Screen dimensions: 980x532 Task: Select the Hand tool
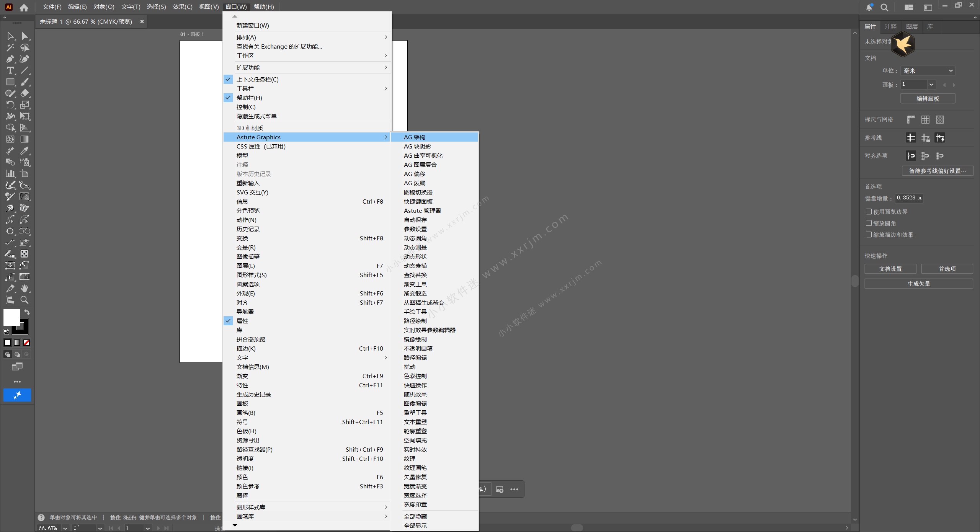point(24,288)
